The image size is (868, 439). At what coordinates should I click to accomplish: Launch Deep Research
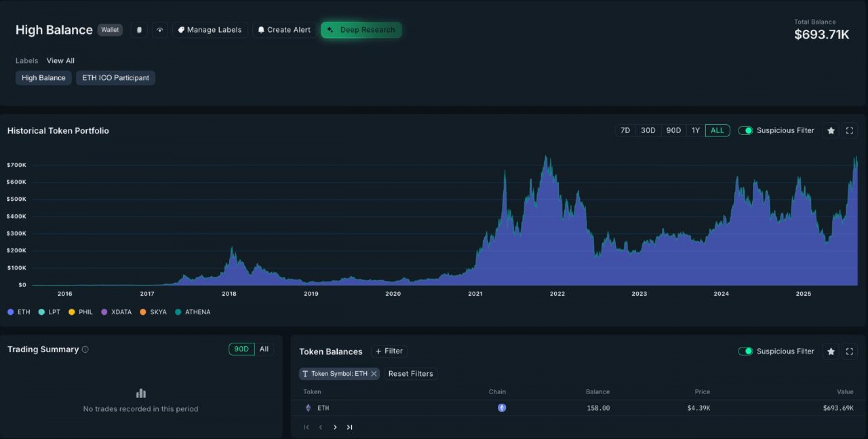361,30
